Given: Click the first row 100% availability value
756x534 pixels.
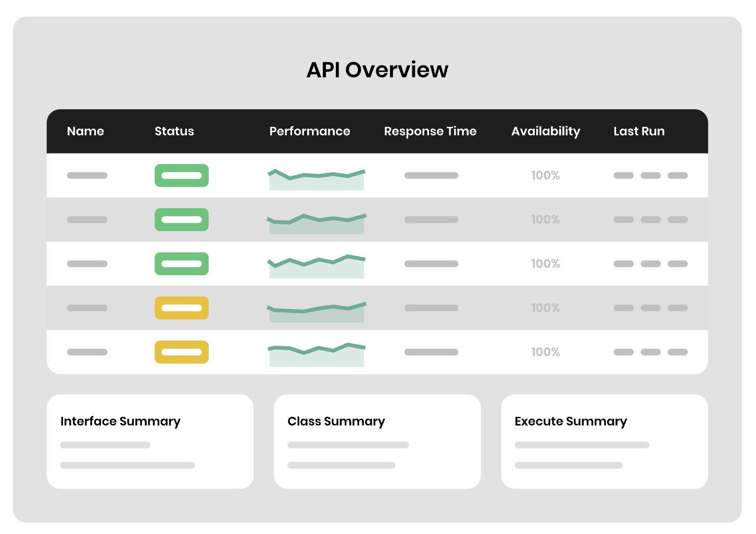Looking at the screenshot, I should click(545, 175).
